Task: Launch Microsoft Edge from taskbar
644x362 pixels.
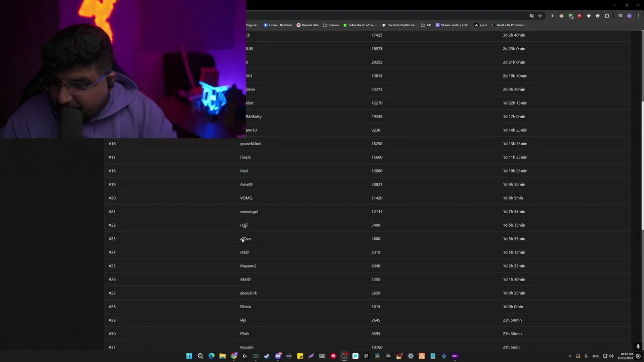Action: (211, 356)
